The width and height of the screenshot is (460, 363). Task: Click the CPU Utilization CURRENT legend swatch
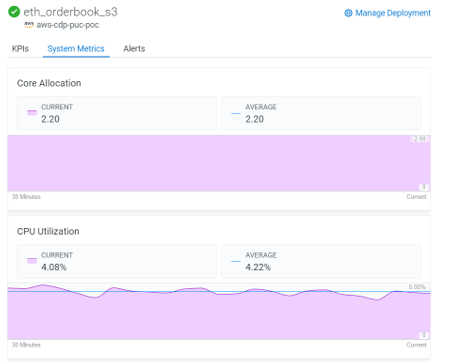click(32, 261)
